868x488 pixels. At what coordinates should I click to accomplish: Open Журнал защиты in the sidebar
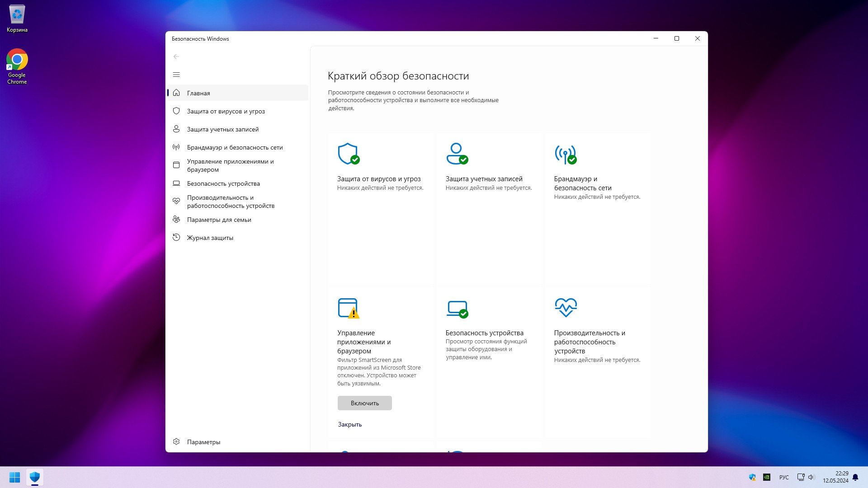click(x=210, y=238)
